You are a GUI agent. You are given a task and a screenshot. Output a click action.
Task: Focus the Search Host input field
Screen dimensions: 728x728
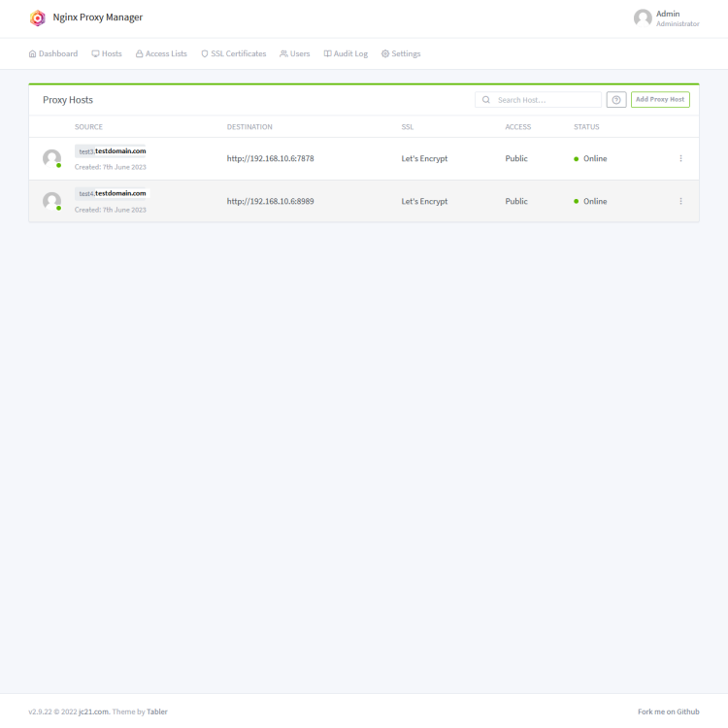point(538,100)
